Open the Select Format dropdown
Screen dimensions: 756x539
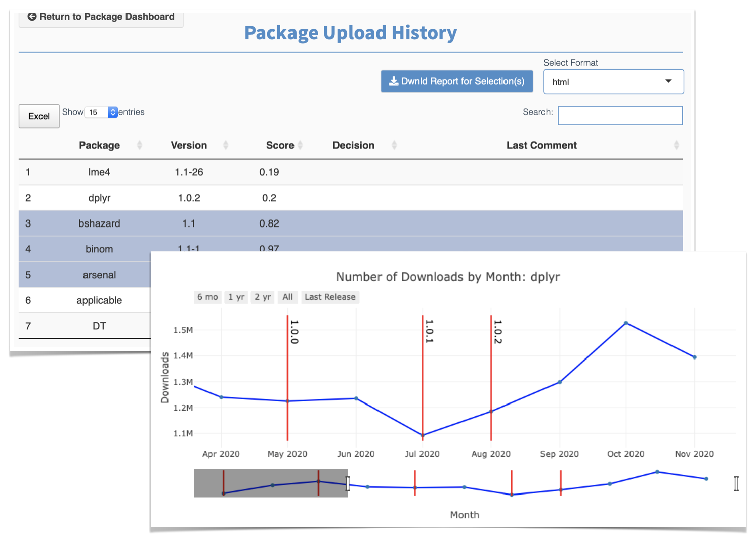coord(613,82)
